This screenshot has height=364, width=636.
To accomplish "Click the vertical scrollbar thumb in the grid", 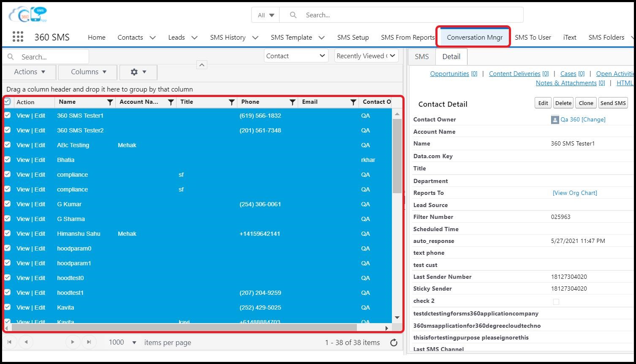I will tap(397, 156).
